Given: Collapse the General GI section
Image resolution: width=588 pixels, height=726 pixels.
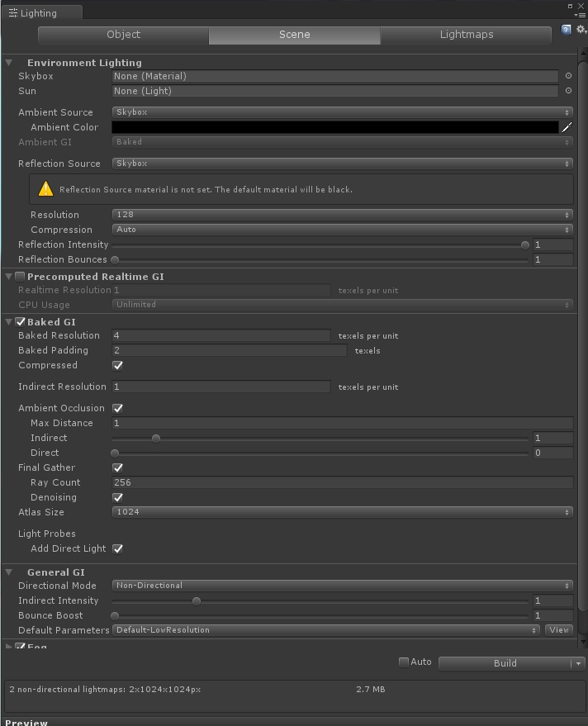Looking at the screenshot, I should click(8, 572).
